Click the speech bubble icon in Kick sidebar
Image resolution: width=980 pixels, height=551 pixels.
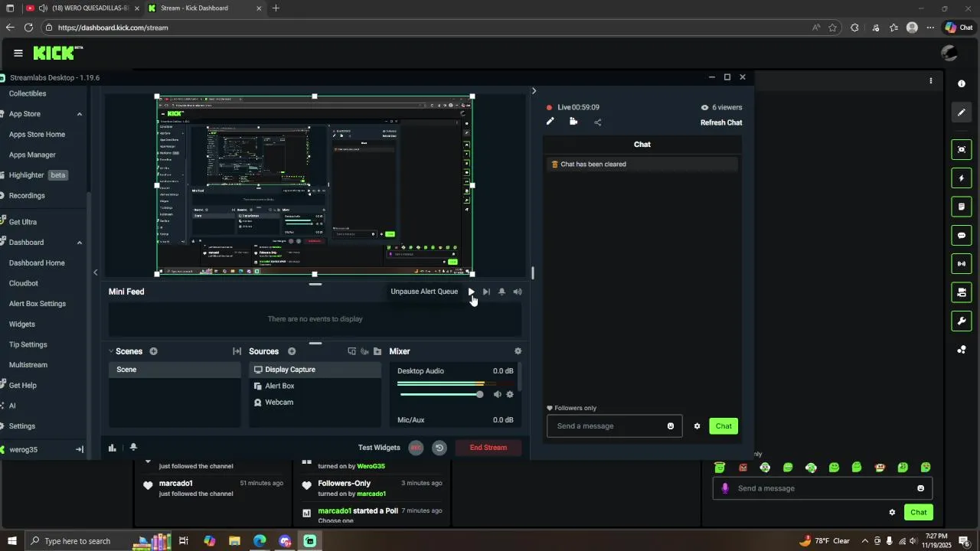pos(962,236)
